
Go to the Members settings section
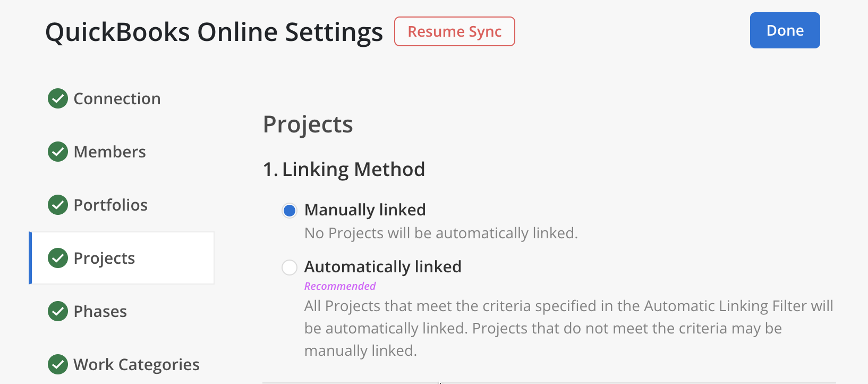(109, 152)
